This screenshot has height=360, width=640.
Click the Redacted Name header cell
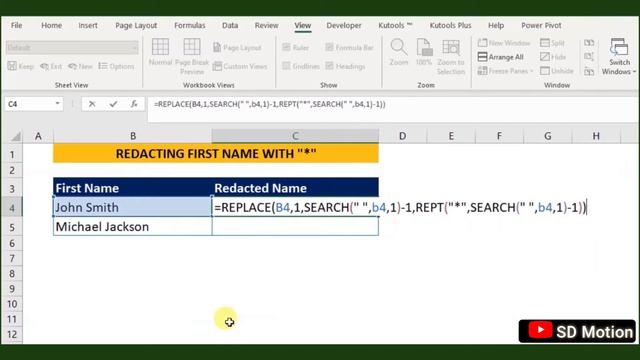[x=295, y=188]
